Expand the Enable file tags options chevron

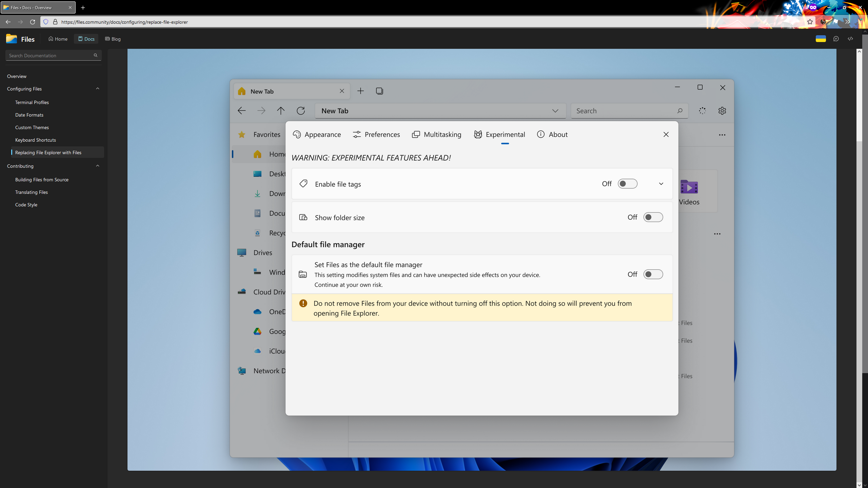pos(661,183)
